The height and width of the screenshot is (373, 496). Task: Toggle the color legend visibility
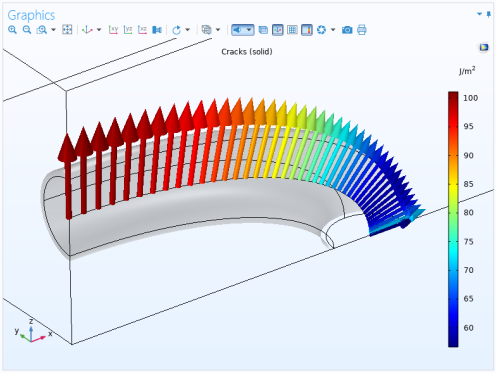click(x=307, y=30)
